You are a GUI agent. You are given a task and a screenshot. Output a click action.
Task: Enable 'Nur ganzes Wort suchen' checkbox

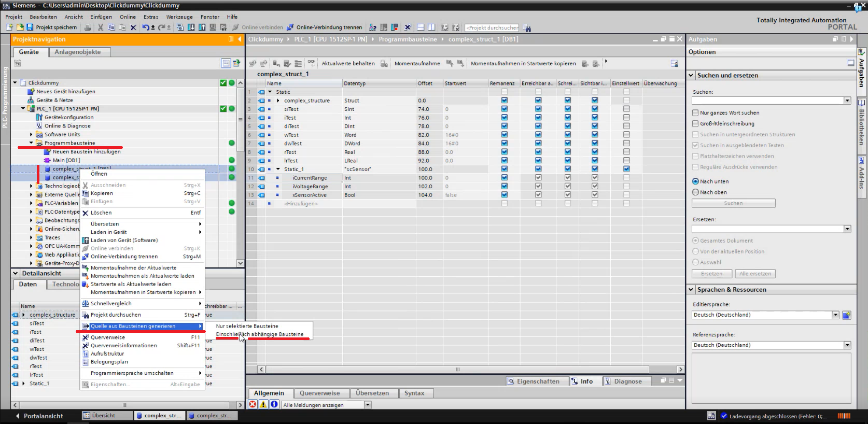click(x=695, y=112)
